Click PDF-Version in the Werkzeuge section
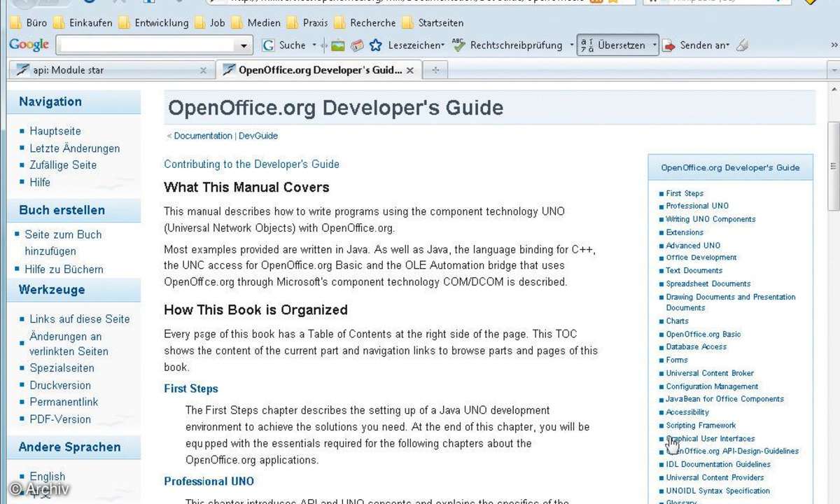The height and width of the screenshot is (504, 840). click(x=59, y=419)
